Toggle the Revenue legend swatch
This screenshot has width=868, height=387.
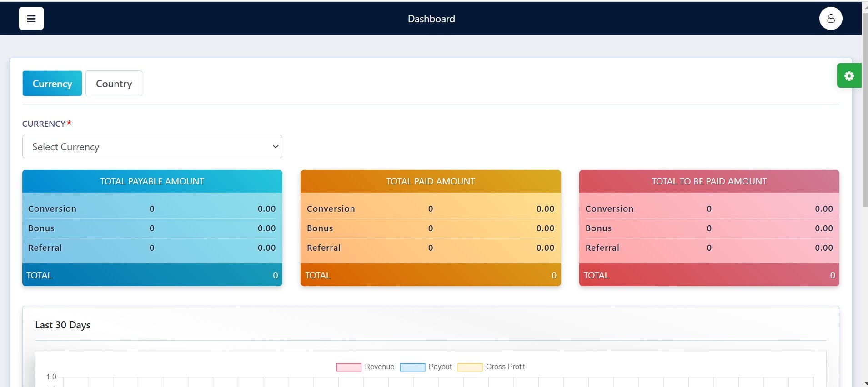click(349, 367)
